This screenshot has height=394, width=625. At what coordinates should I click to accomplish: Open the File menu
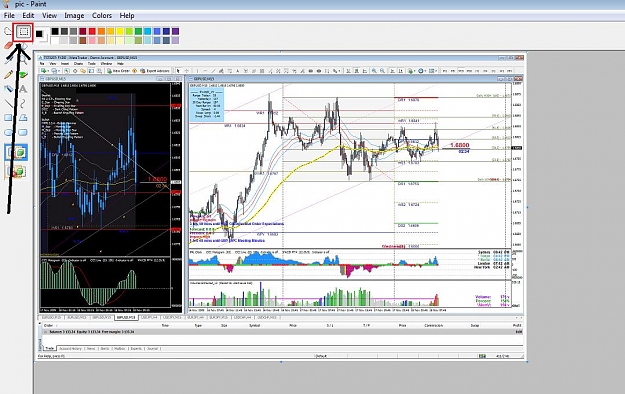click(9, 16)
